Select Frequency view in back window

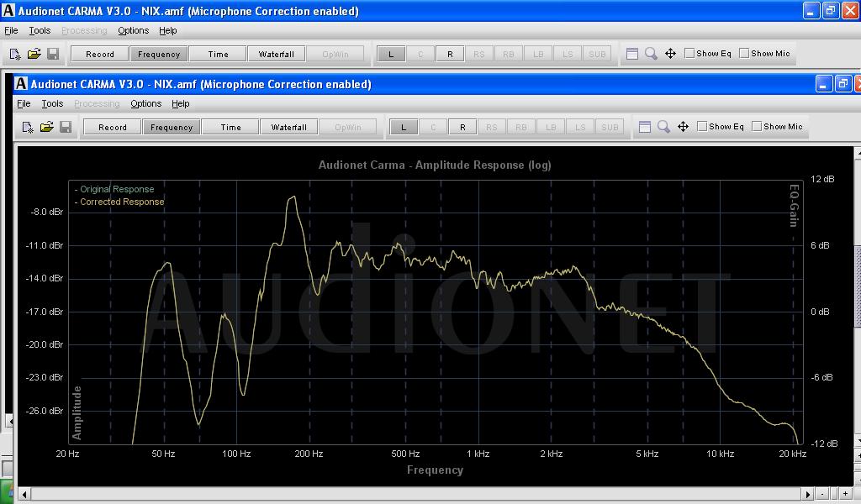(159, 54)
